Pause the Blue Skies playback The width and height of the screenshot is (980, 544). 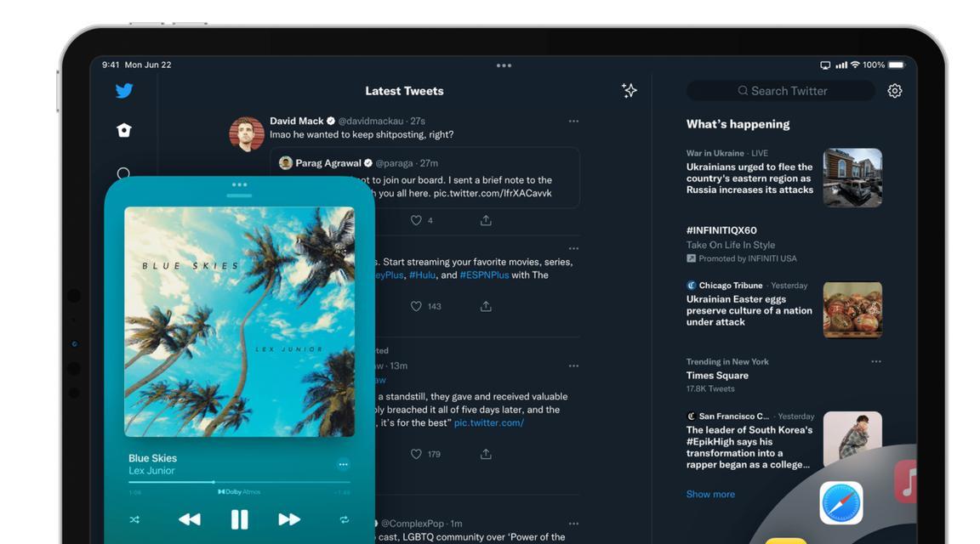point(239,519)
